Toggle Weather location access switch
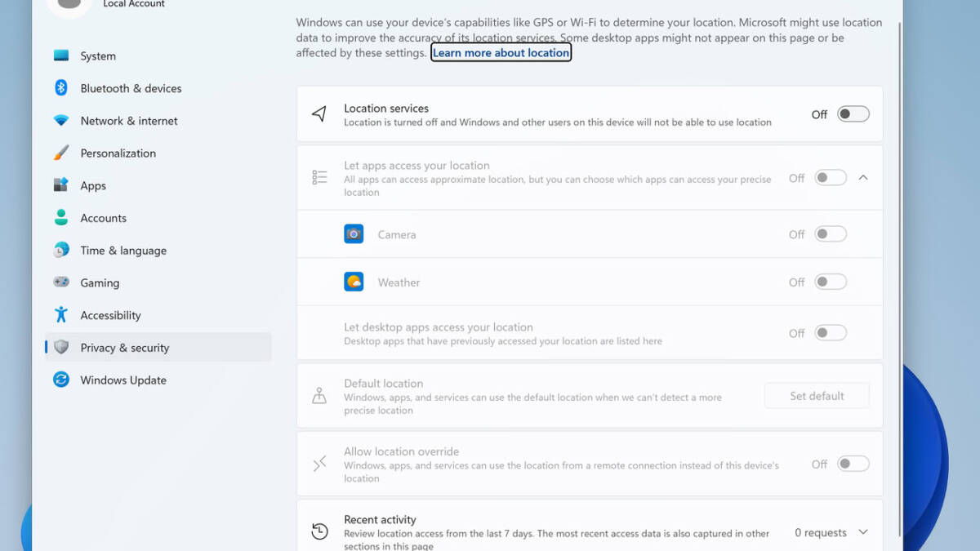 pos(831,282)
